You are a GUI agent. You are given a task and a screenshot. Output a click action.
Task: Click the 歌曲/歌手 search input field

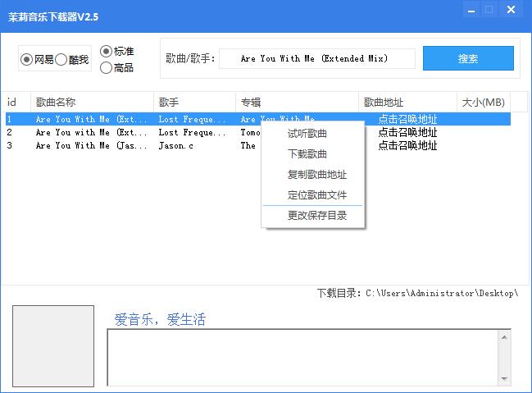(x=317, y=58)
